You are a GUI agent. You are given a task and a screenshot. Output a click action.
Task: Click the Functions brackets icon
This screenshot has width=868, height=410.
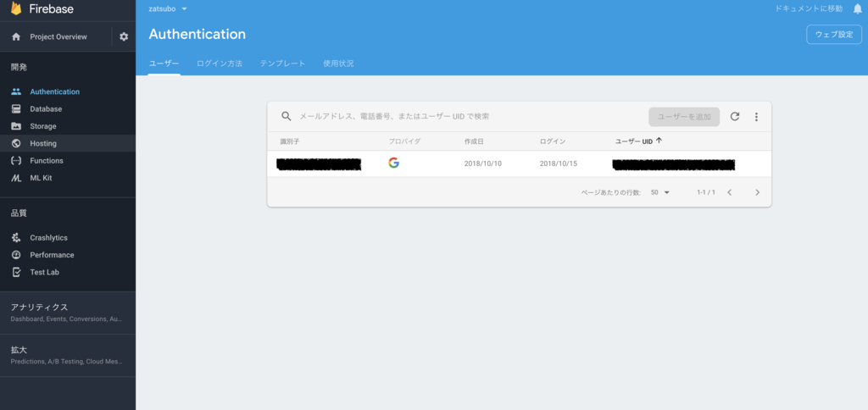click(16, 160)
